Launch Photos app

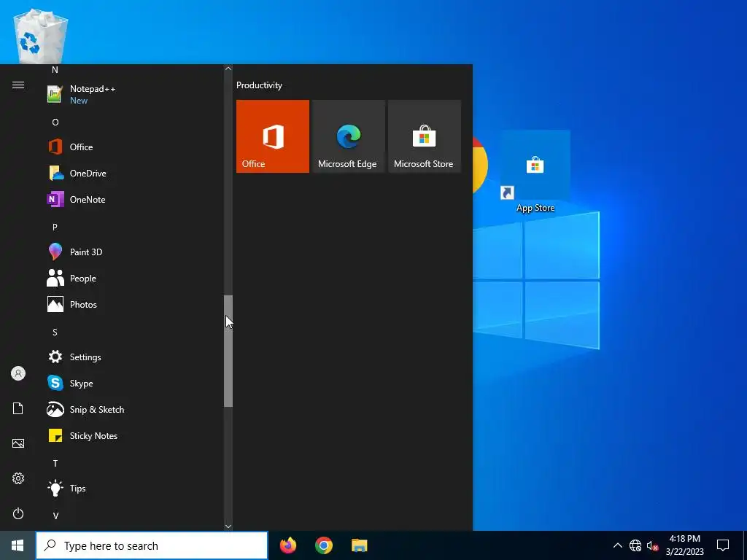pyautogui.click(x=133, y=304)
